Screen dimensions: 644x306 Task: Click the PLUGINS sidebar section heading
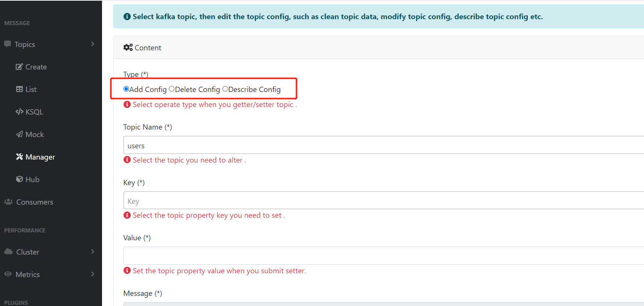(16, 303)
